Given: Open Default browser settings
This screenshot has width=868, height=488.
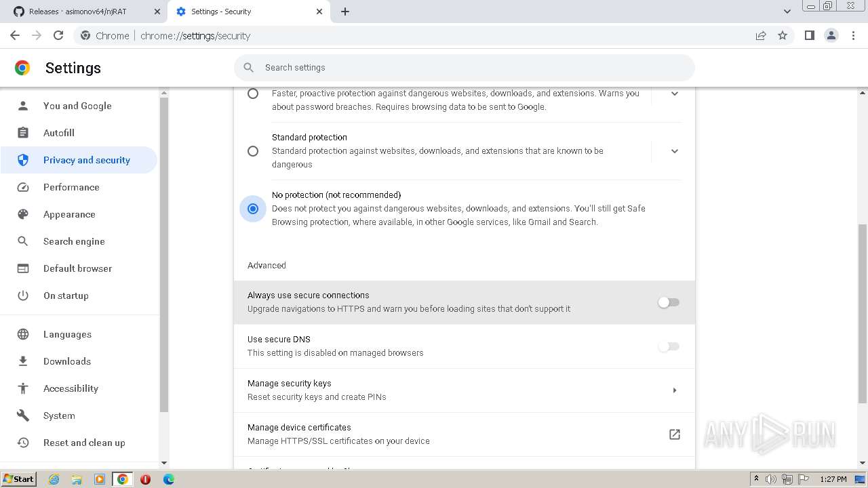Looking at the screenshot, I should click(79, 268).
